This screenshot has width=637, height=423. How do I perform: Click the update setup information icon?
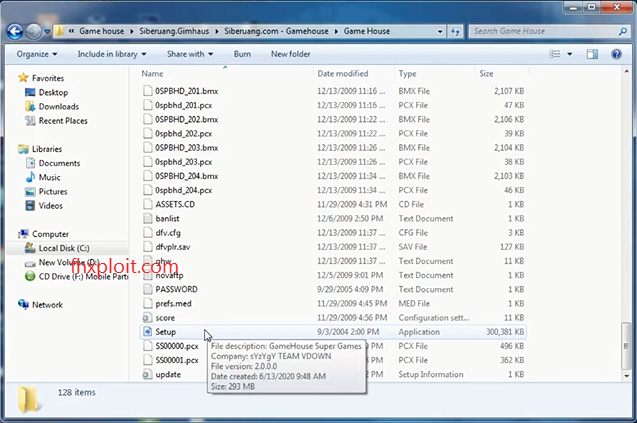pos(147,374)
